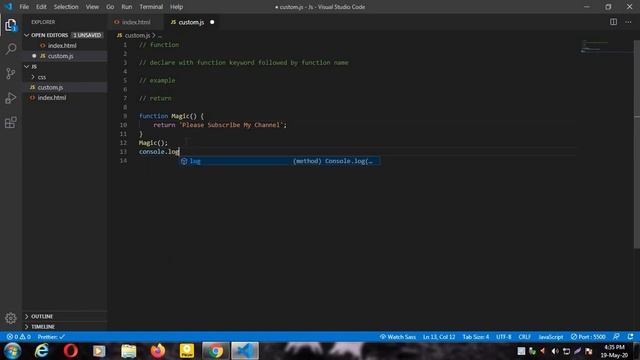Open notifications bell in status bar

(x=631, y=337)
